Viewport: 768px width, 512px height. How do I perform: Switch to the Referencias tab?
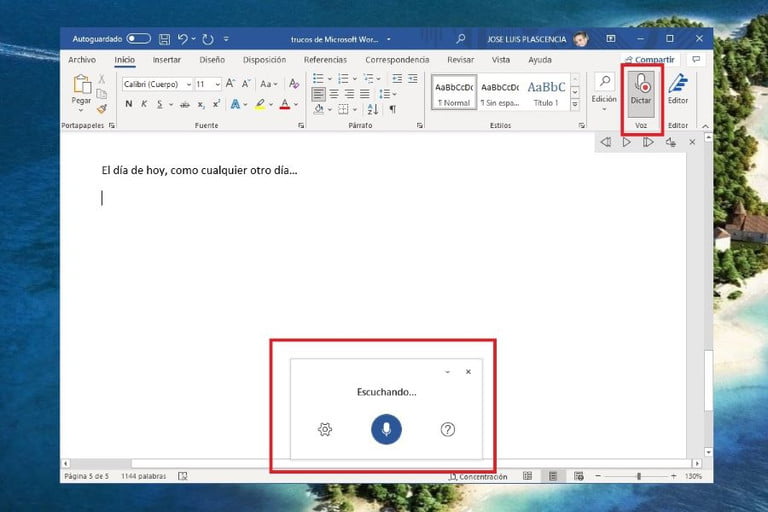[x=325, y=60]
